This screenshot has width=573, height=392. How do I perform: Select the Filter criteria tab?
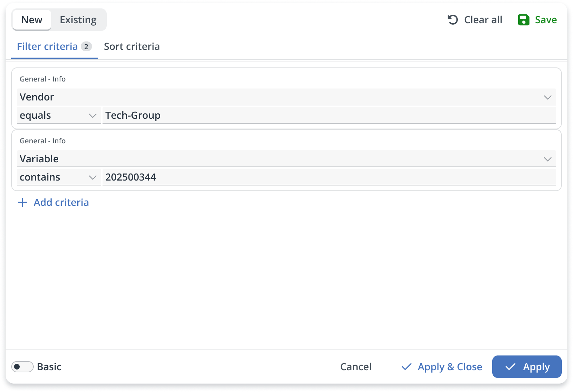[x=47, y=46]
